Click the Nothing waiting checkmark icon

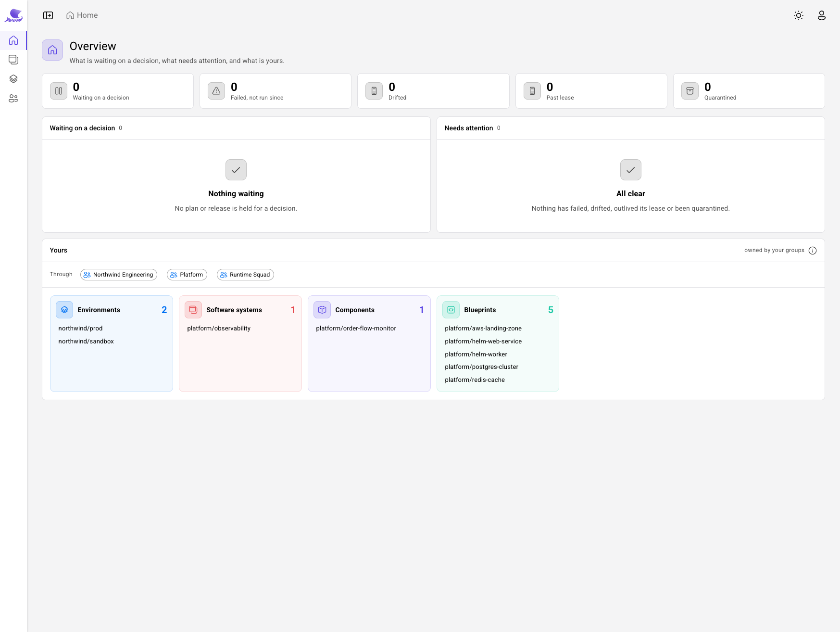click(x=236, y=170)
